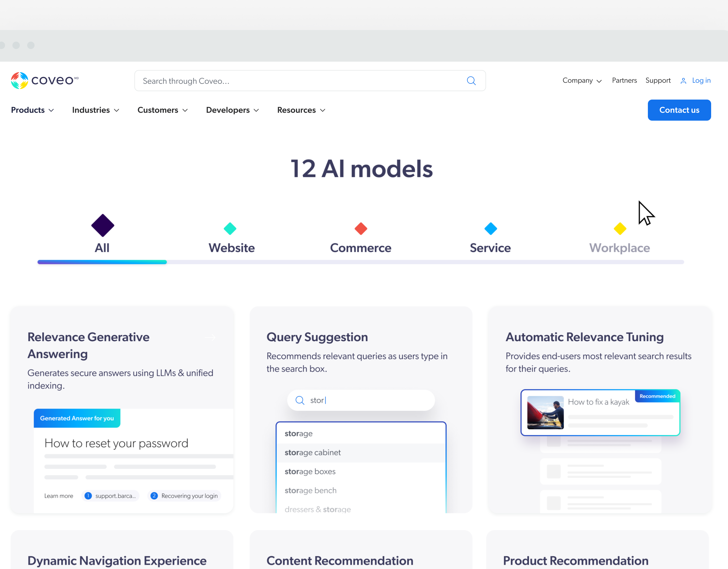The image size is (728, 569).
Task: Select the Service tab label
Action: point(490,248)
